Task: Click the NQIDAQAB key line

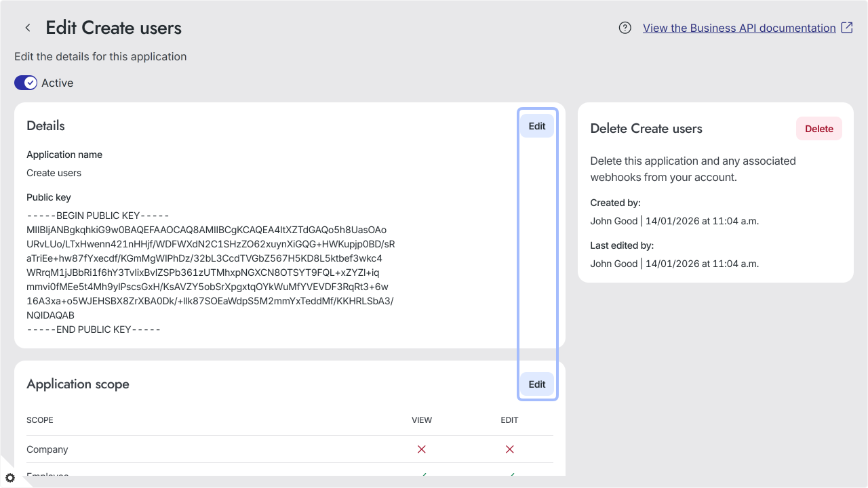Action: pos(51,315)
